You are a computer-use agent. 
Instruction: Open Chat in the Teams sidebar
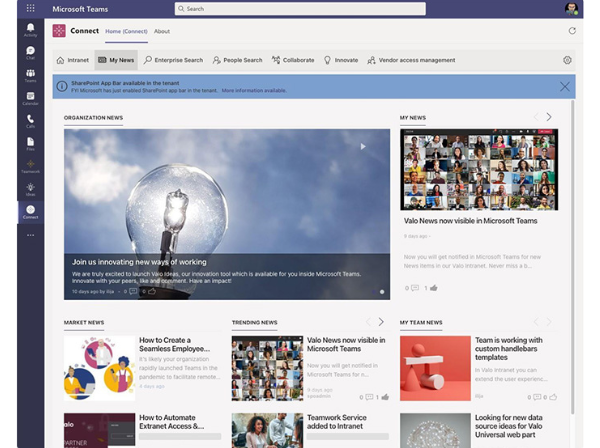tap(30, 52)
